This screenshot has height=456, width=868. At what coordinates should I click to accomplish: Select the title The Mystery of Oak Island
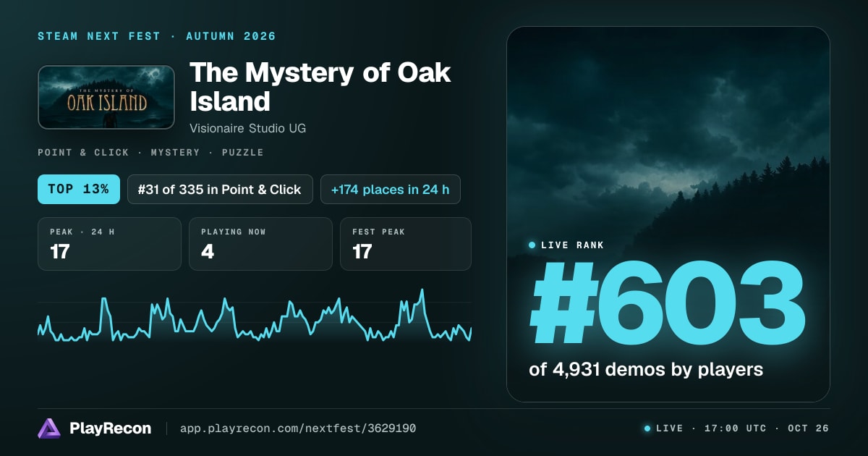click(320, 87)
